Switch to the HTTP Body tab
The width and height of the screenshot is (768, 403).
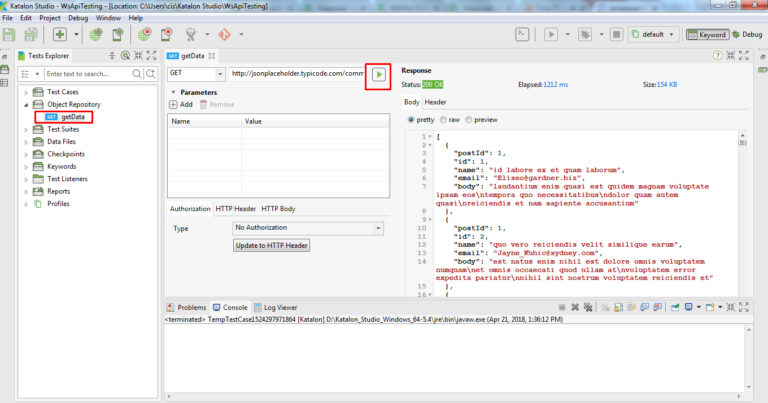point(278,209)
